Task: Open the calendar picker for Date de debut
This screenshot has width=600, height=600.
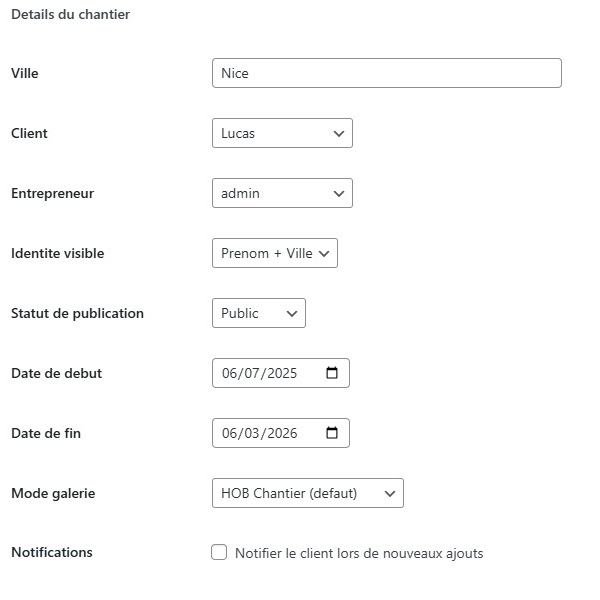Action: click(x=332, y=373)
